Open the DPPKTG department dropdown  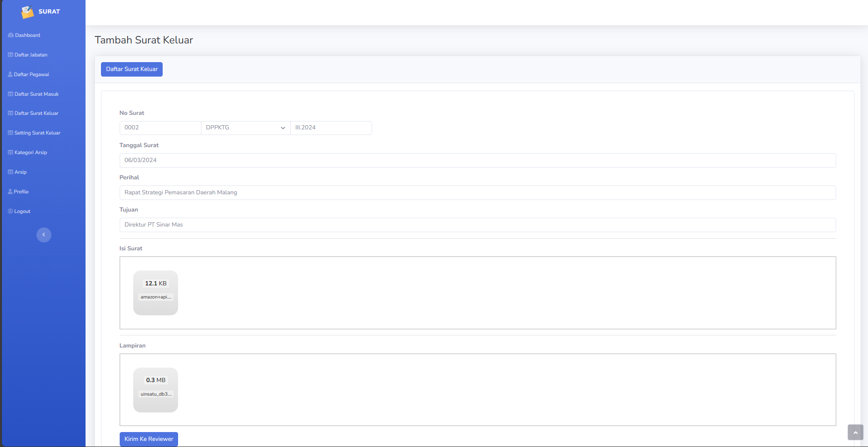point(246,128)
